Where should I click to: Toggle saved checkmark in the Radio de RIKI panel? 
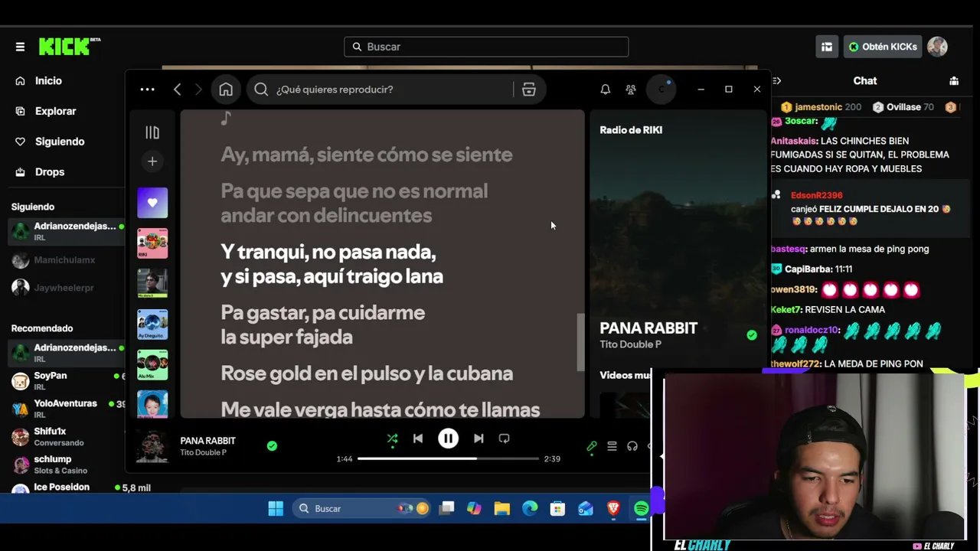click(x=752, y=335)
